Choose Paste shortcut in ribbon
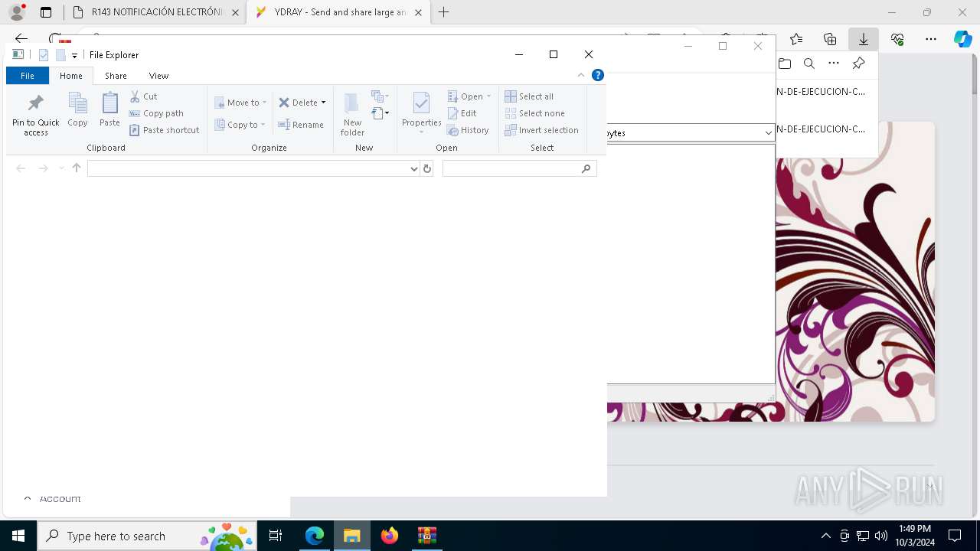 (164, 130)
